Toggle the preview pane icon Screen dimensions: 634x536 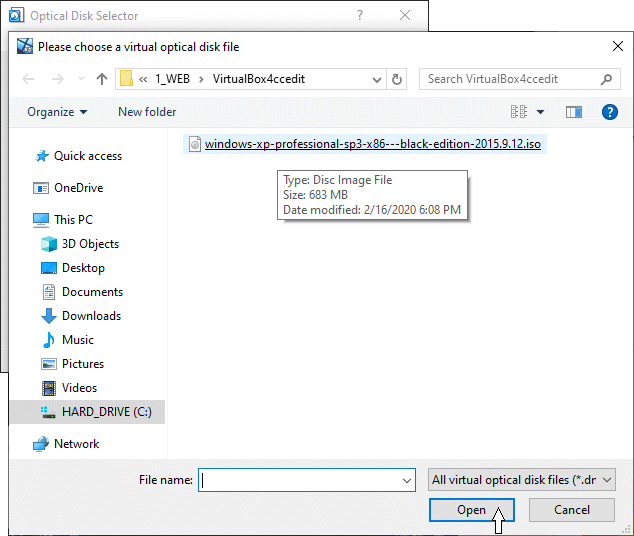click(x=573, y=112)
